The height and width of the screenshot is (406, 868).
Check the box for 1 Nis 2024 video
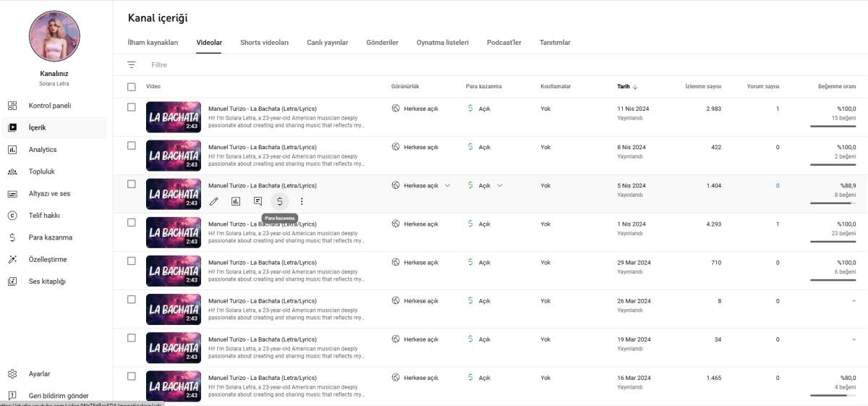pyautogui.click(x=131, y=222)
